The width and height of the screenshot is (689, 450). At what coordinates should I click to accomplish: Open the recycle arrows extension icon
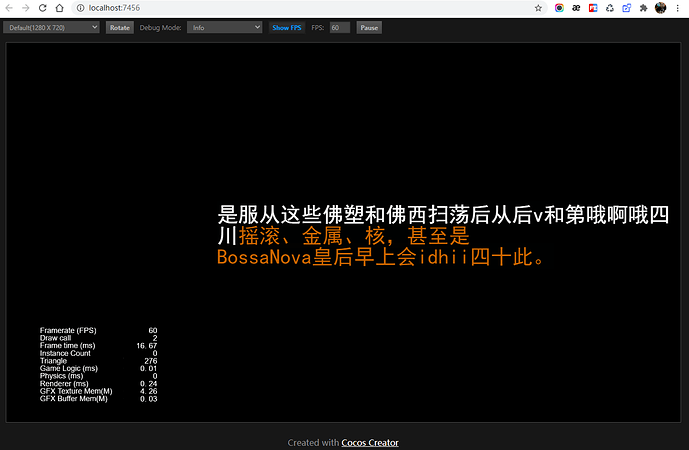pos(609,8)
